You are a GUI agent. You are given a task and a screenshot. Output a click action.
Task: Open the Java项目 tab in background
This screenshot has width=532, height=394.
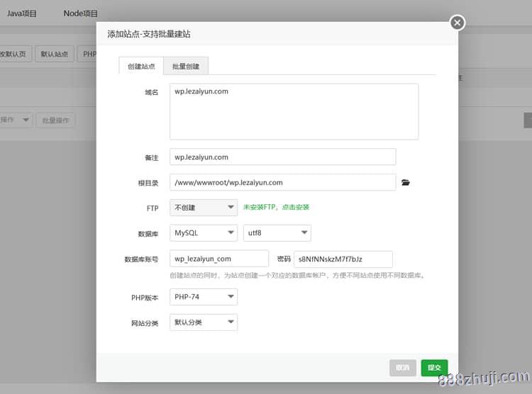click(22, 13)
